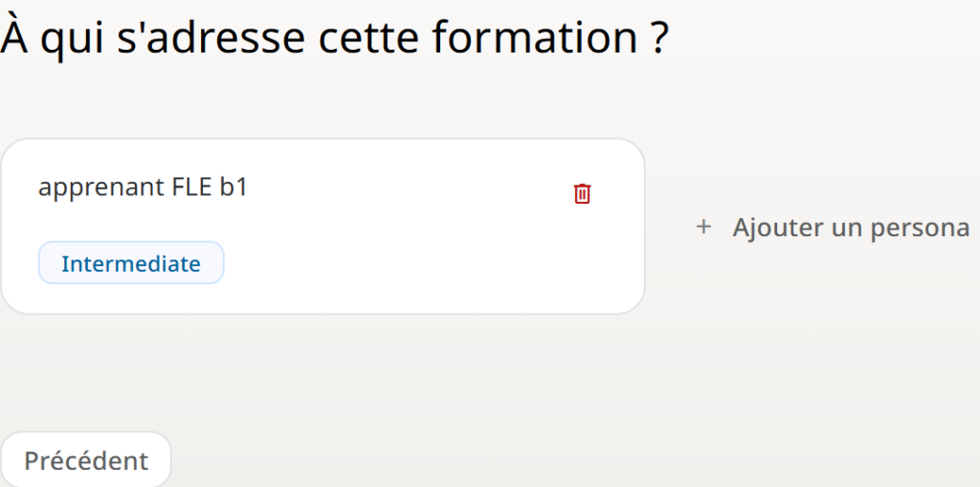
Task: Click the À qui s'adresse cette formation heading
Action: coord(334,38)
